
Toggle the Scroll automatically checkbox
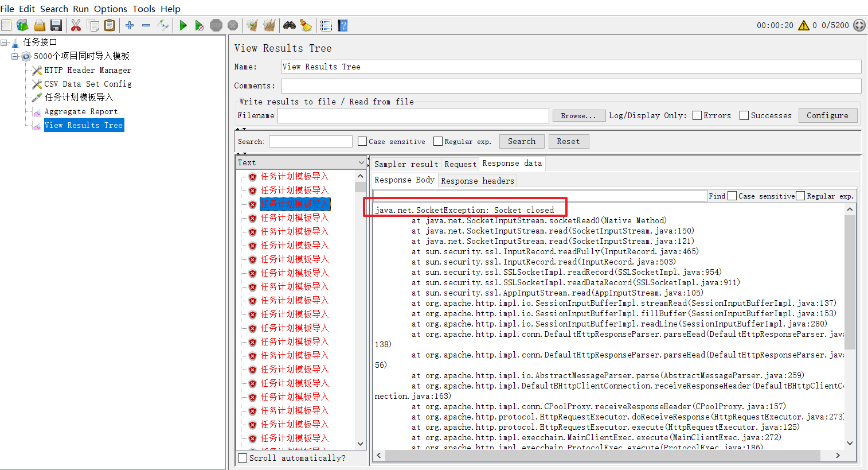pyautogui.click(x=242, y=458)
